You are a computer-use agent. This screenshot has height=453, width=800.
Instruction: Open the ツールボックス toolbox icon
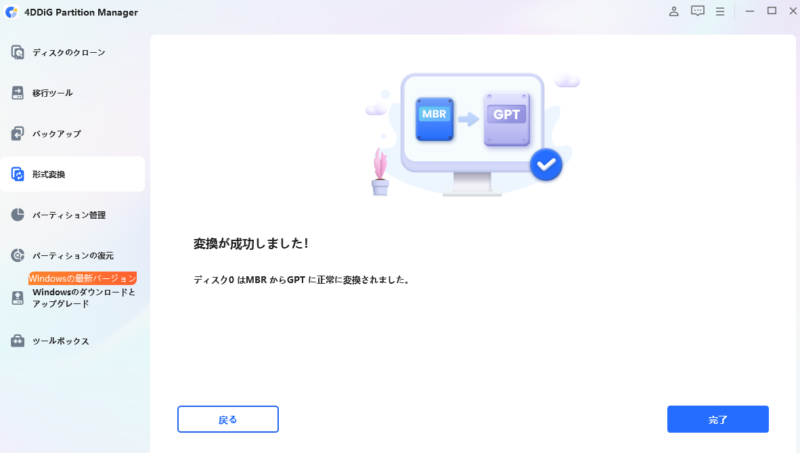click(x=17, y=340)
